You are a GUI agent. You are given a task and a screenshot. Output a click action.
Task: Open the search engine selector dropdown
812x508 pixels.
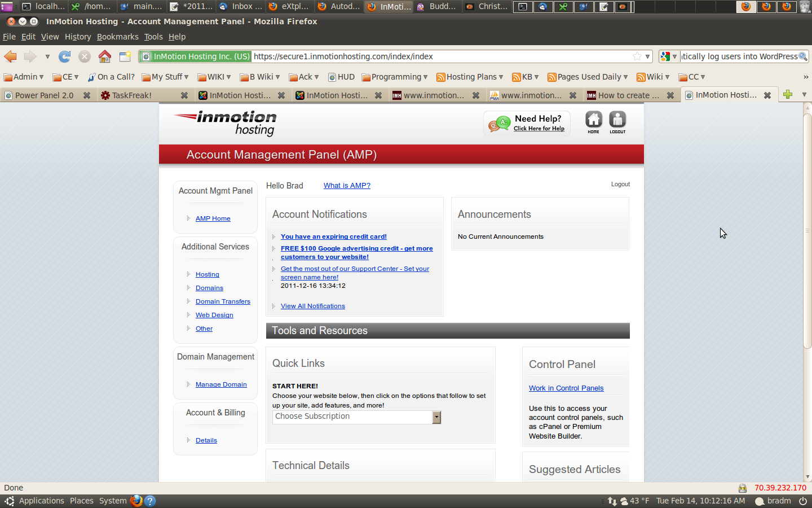point(669,56)
